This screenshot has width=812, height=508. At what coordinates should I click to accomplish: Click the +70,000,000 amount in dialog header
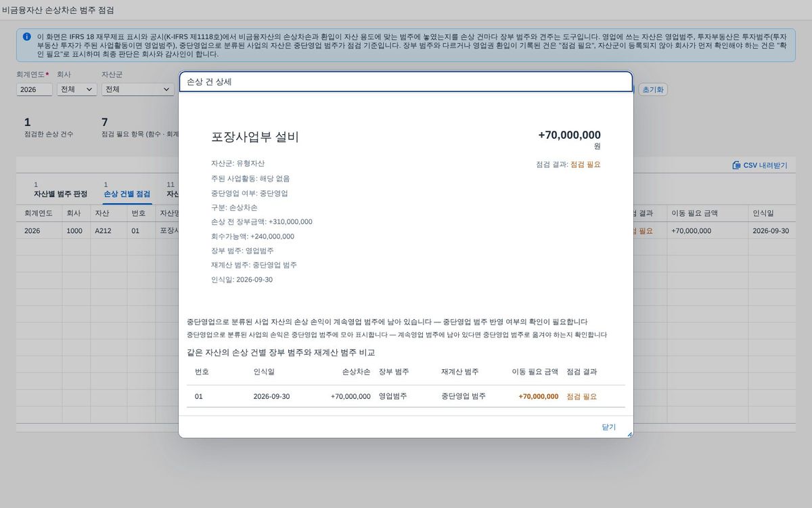click(x=569, y=135)
